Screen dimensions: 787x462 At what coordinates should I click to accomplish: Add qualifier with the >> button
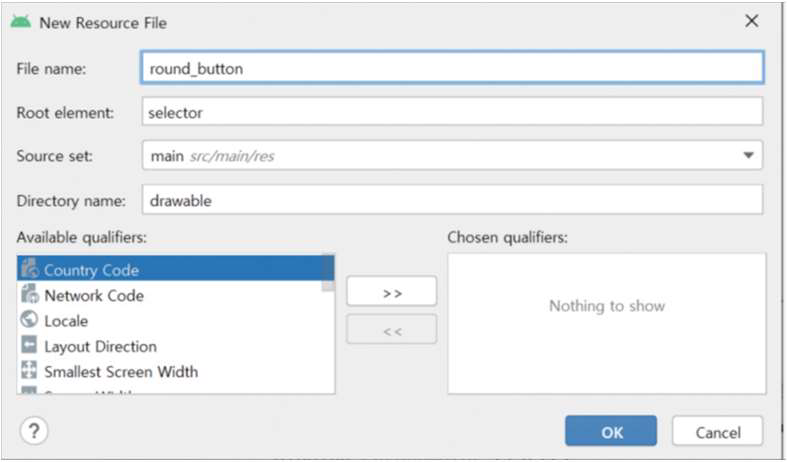(391, 291)
